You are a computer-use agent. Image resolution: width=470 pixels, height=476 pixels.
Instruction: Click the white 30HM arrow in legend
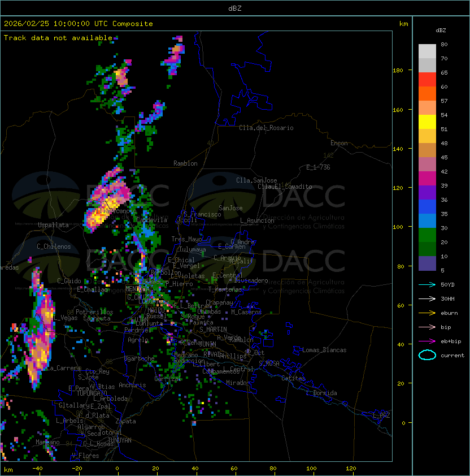[427, 298]
